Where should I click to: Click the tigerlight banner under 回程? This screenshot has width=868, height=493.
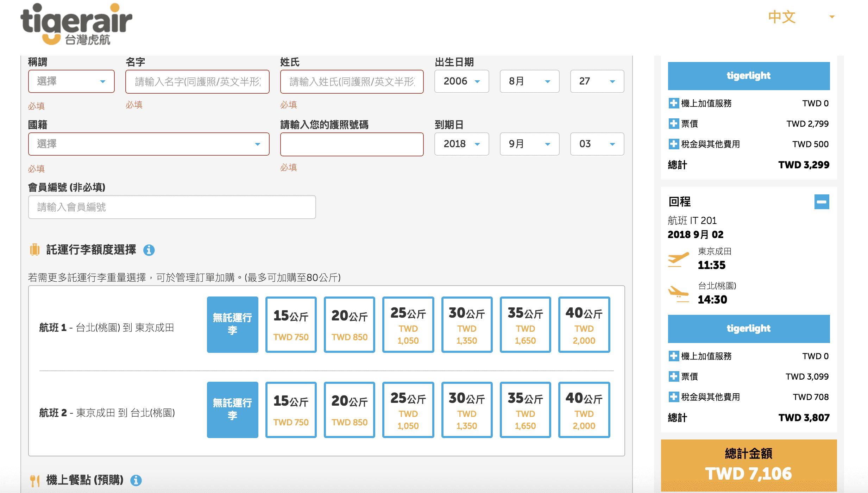(x=749, y=329)
